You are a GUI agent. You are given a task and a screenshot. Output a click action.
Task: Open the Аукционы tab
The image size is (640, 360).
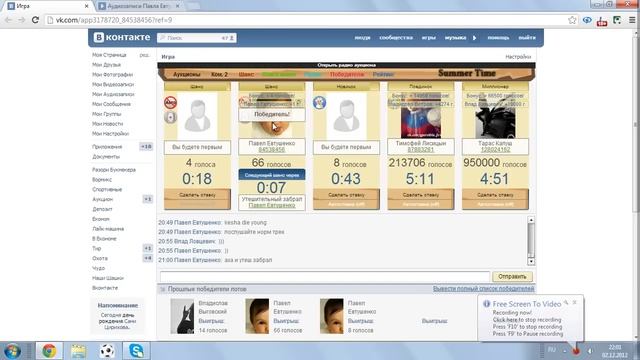coord(187,74)
